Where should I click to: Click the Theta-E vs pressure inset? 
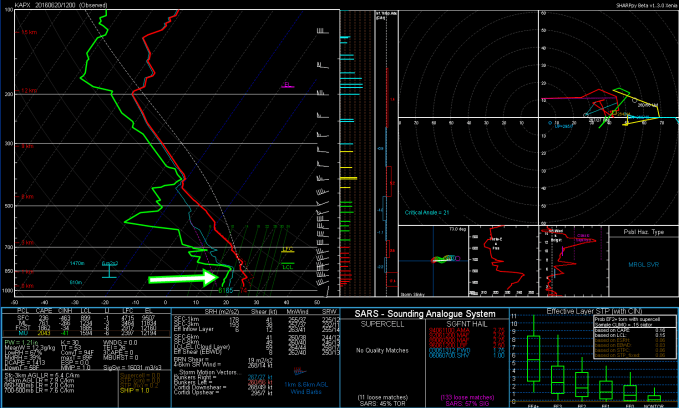click(x=503, y=261)
